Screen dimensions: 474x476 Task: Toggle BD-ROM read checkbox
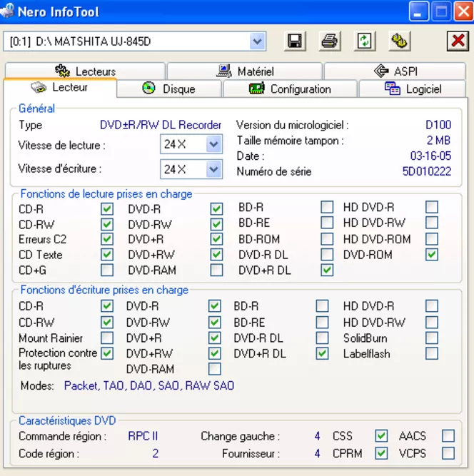(327, 239)
